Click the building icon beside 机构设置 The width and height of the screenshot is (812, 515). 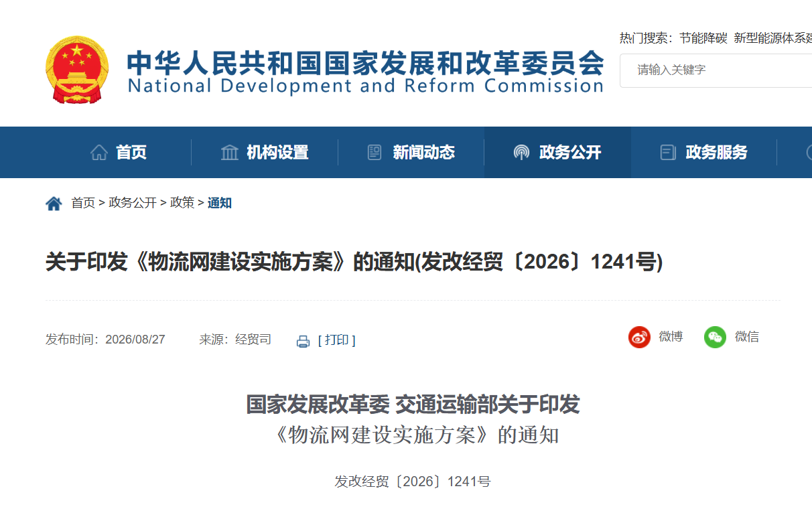pyautogui.click(x=230, y=153)
